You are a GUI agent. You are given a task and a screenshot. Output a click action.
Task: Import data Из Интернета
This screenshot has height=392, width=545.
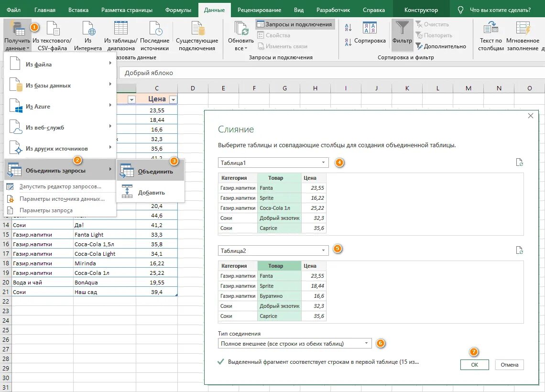(87, 35)
